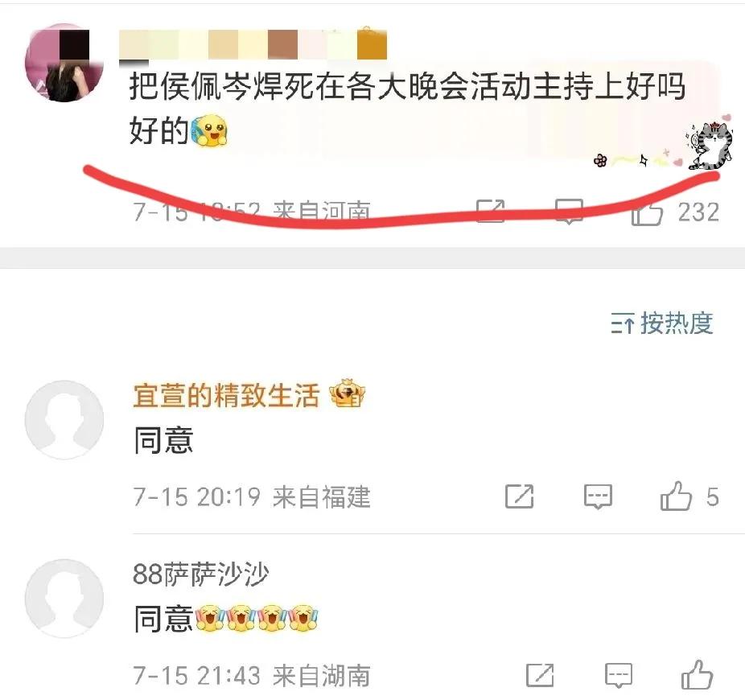745x700 pixels.
Task: Reply to 88萨萨沙沙's comment
Action: [x=619, y=676]
